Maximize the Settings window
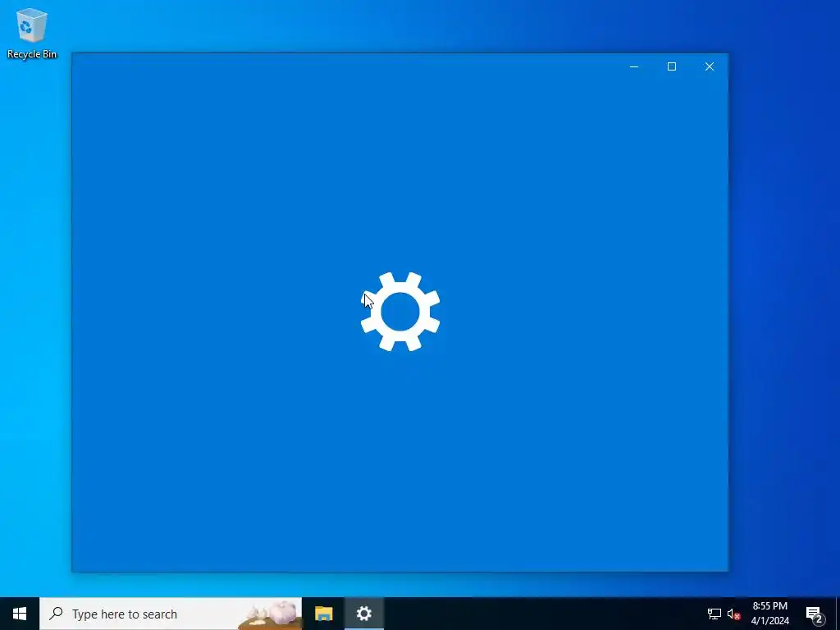Viewport: 840px width, 630px height. pos(672,66)
